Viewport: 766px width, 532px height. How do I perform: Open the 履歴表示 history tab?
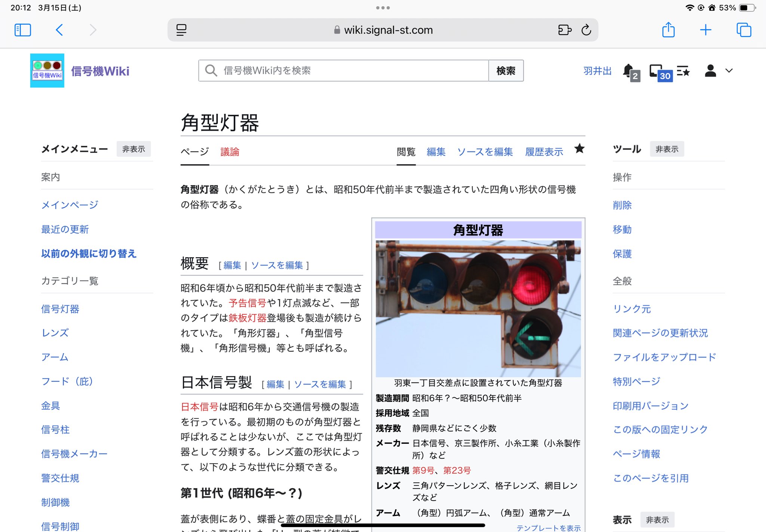pos(544,152)
